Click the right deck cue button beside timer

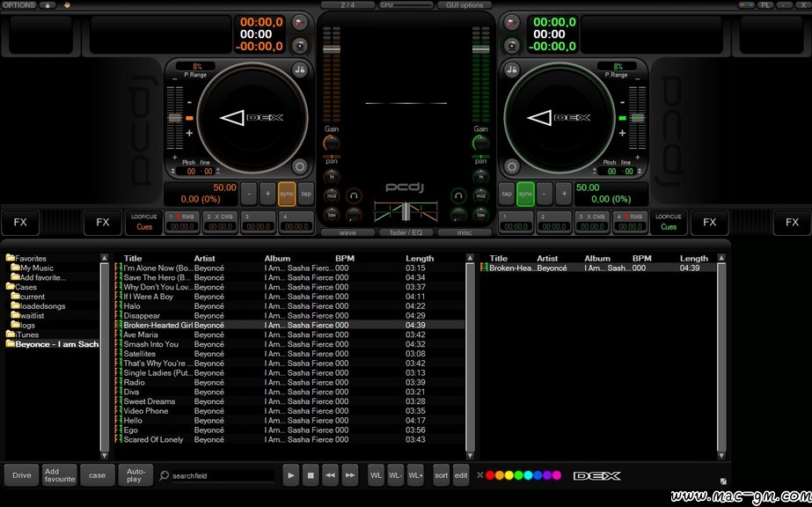[512, 46]
